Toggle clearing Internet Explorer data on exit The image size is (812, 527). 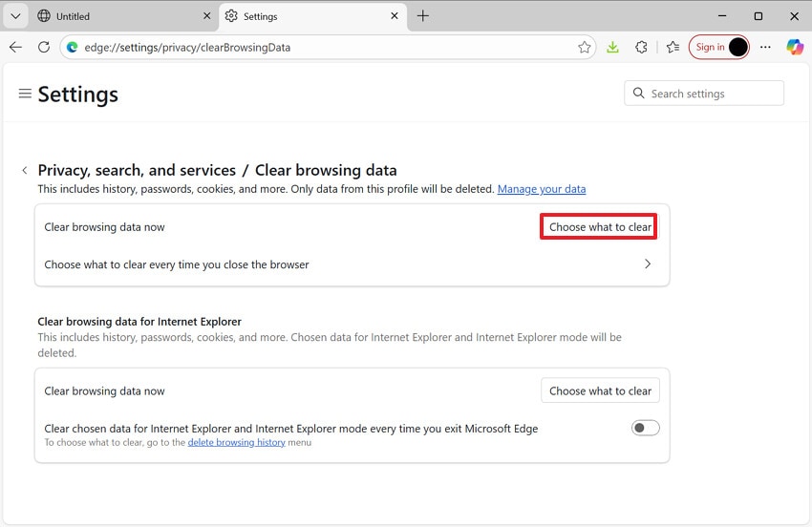click(645, 428)
